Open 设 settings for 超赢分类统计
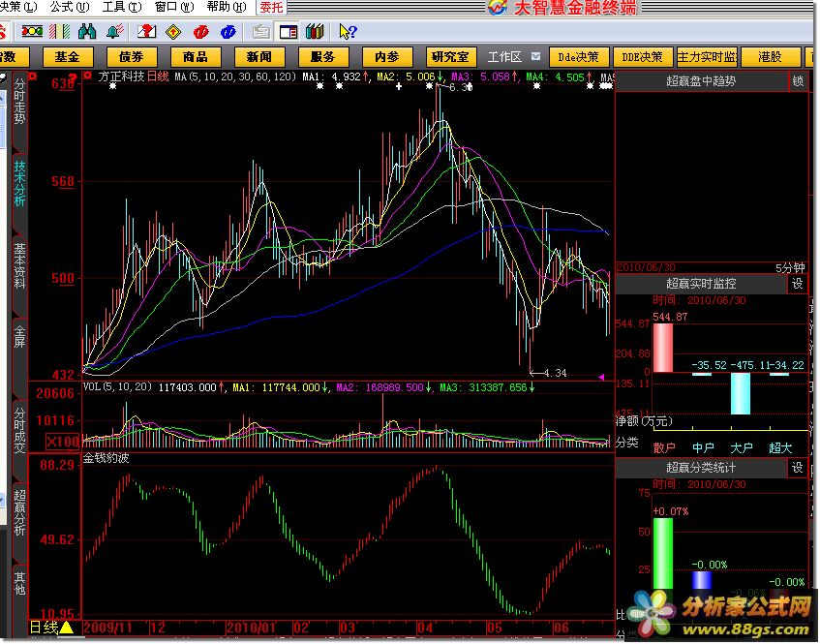820x644 pixels. click(x=797, y=468)
